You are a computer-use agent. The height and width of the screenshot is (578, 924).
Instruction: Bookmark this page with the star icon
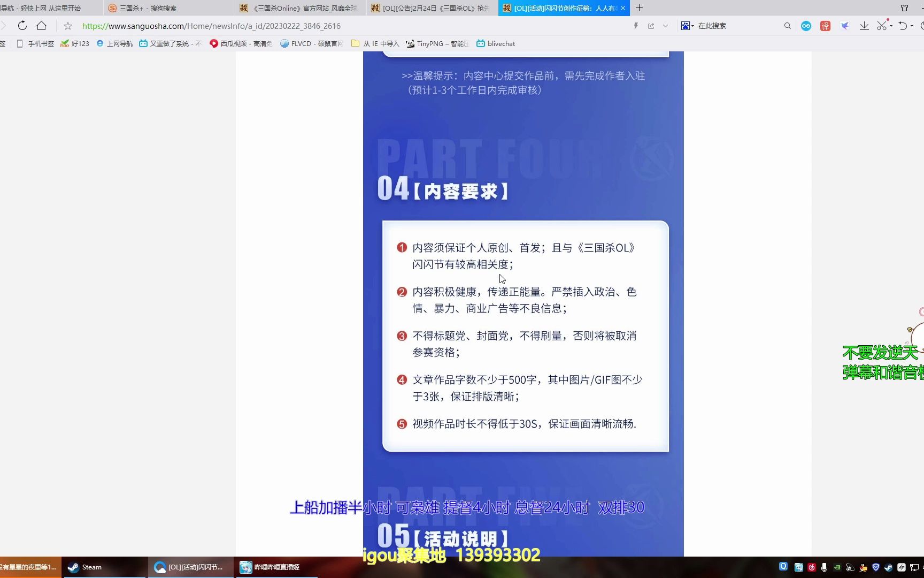67,26
